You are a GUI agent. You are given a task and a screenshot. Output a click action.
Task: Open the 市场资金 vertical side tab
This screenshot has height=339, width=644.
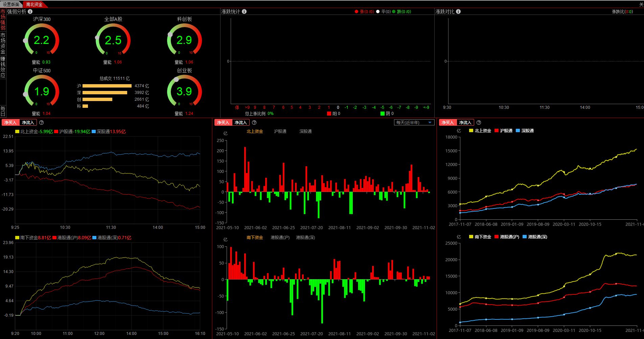tap(3, 43)
